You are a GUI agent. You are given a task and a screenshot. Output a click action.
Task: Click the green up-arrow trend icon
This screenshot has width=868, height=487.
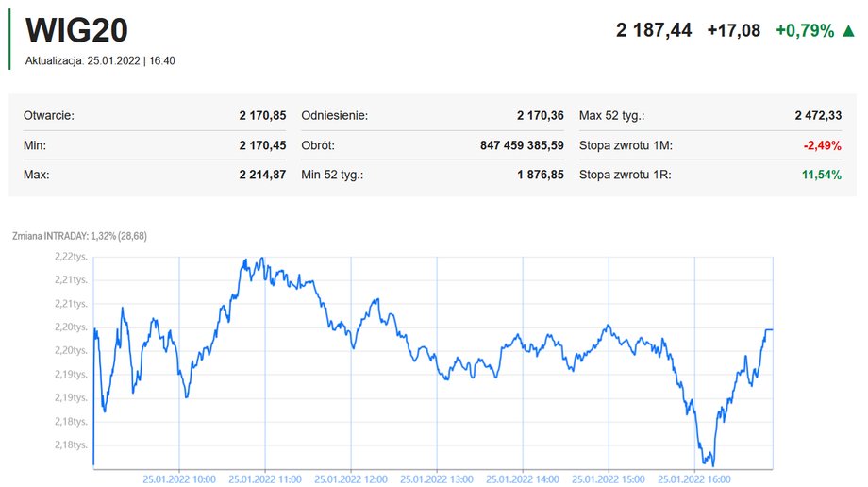pos(848,31)
